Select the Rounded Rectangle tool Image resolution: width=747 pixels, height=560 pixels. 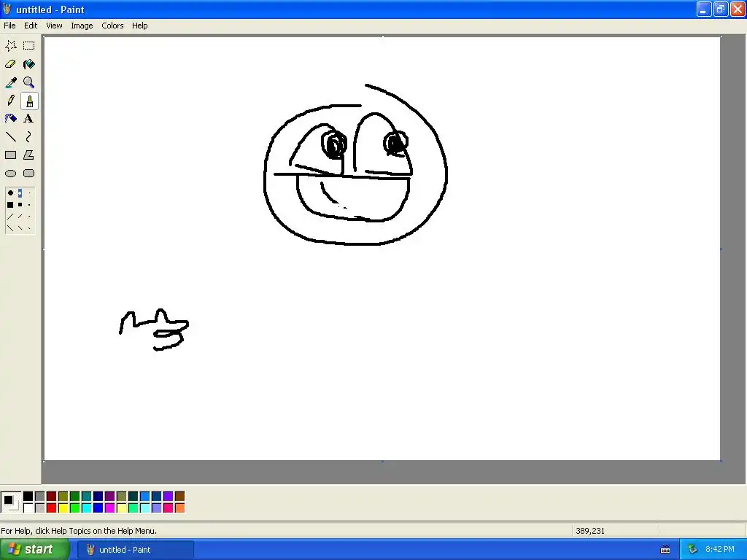pyautogui.click(x=29, y=174)
